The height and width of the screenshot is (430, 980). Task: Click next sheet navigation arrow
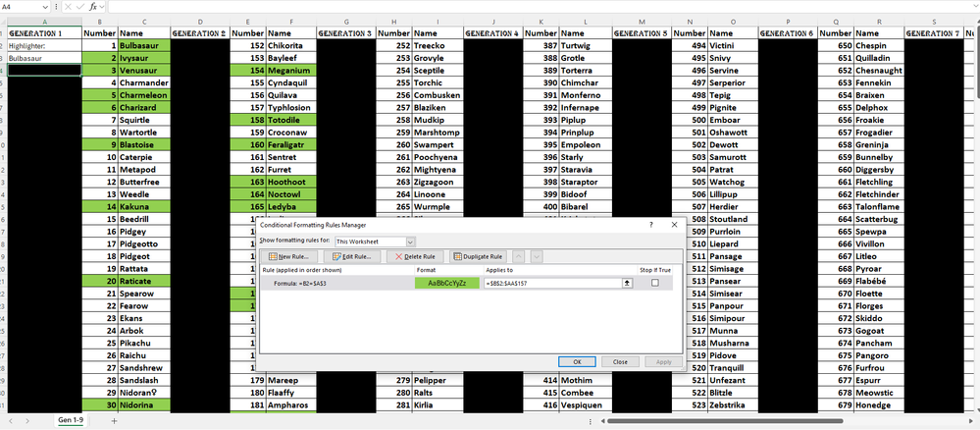(x=27, y=420)
